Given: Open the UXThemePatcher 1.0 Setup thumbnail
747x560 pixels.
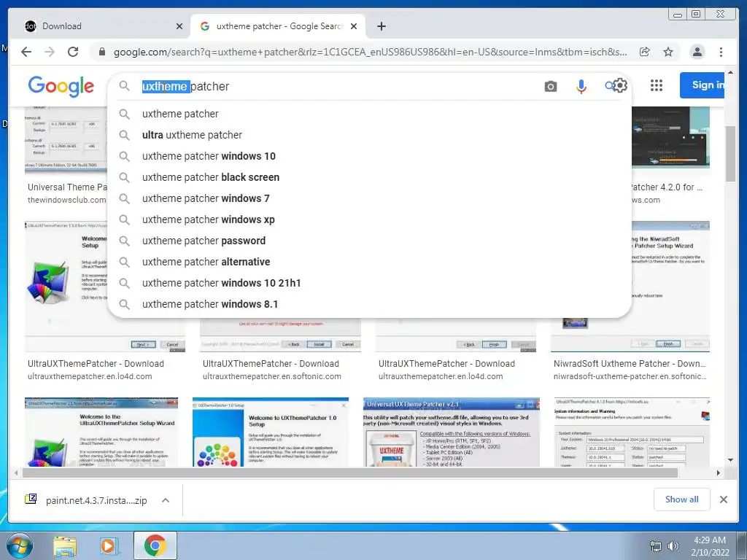Looking at the screenshot, I should tap(271, 432).
